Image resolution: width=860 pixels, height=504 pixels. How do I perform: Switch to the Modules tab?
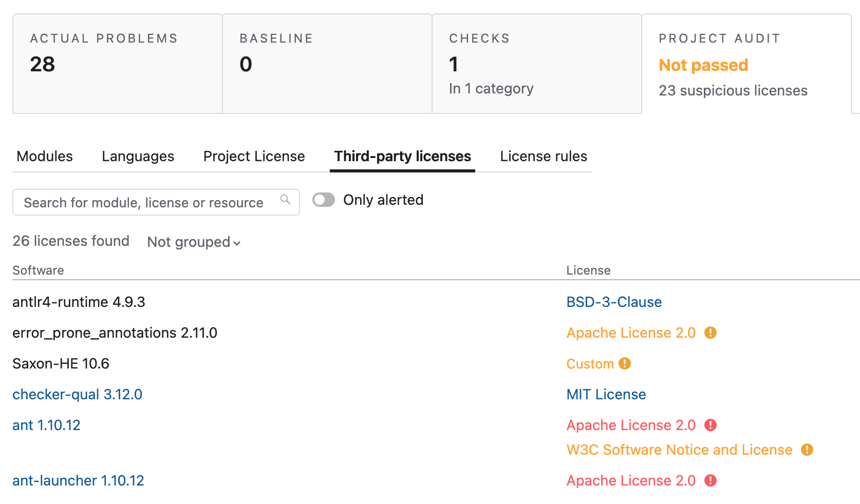pos(45,156)
